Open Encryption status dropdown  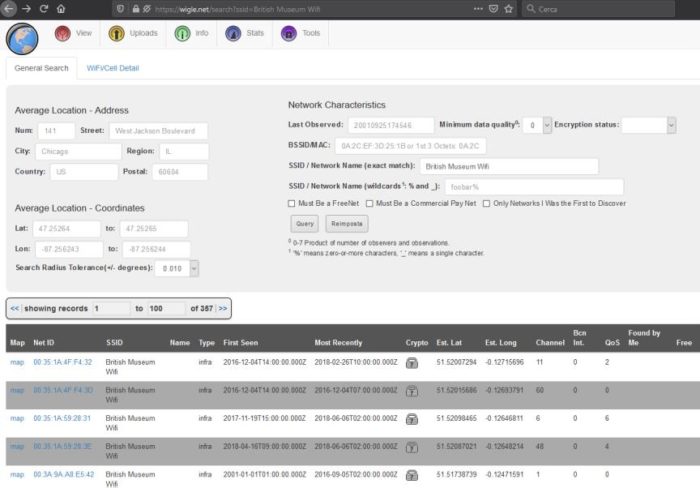tap(649, 125)
